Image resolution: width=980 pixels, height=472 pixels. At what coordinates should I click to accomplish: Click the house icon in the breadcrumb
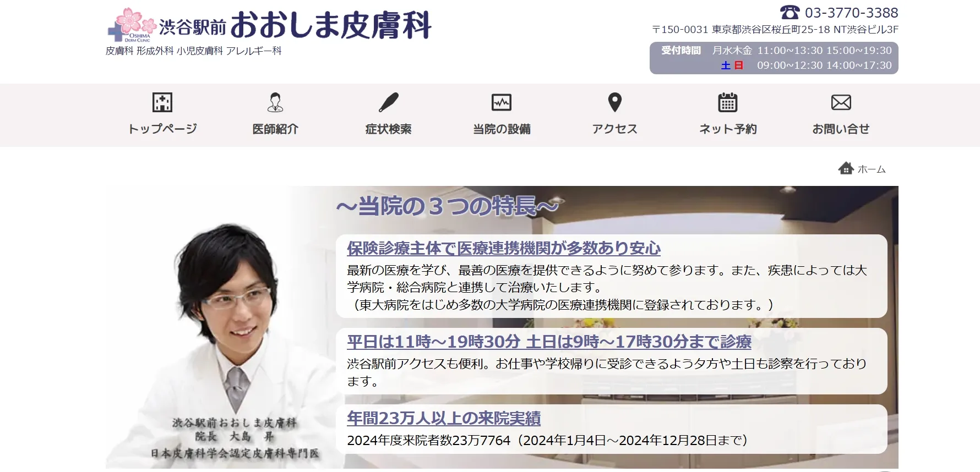(x=846, y=168)
